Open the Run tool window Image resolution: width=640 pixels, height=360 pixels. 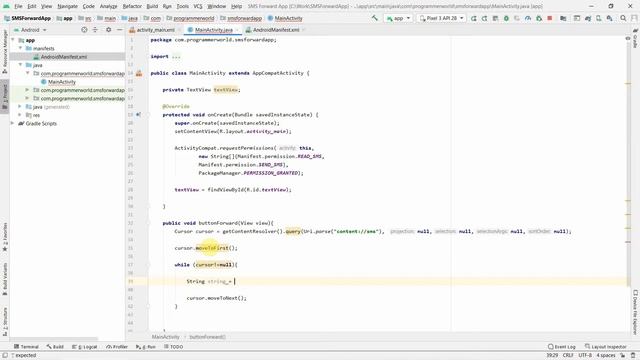(x=146, y=347)
